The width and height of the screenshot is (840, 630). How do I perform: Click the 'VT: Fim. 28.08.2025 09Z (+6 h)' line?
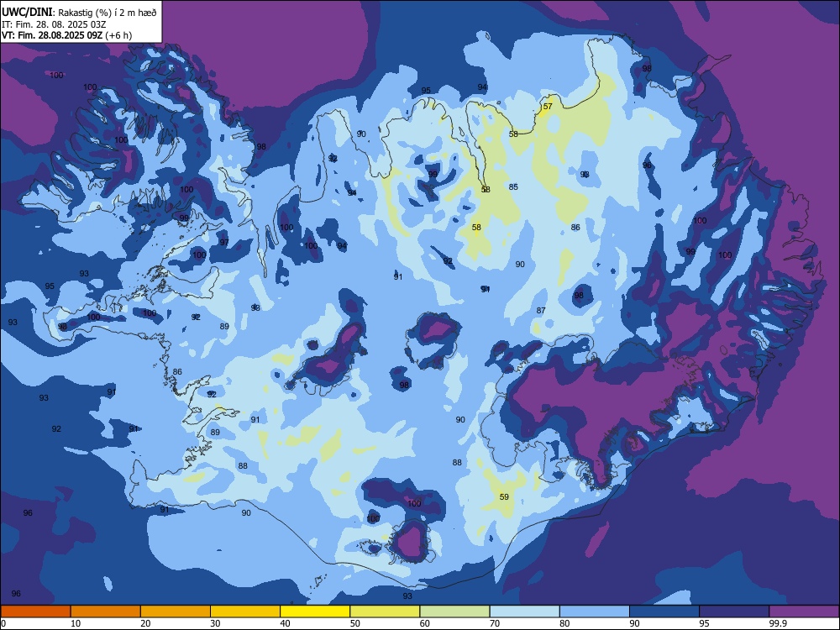coord(67,35)
